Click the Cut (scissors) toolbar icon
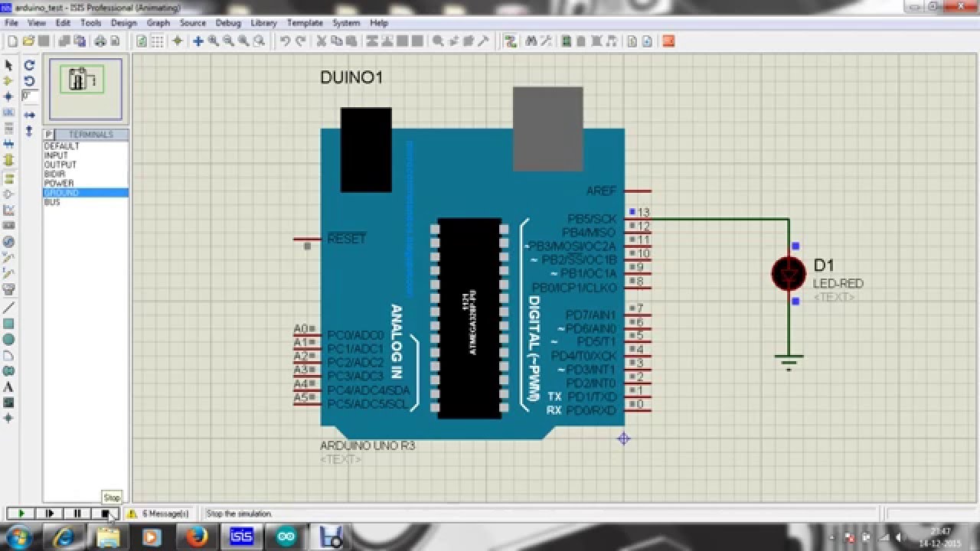980x551 pixels. tap(322, 41)
